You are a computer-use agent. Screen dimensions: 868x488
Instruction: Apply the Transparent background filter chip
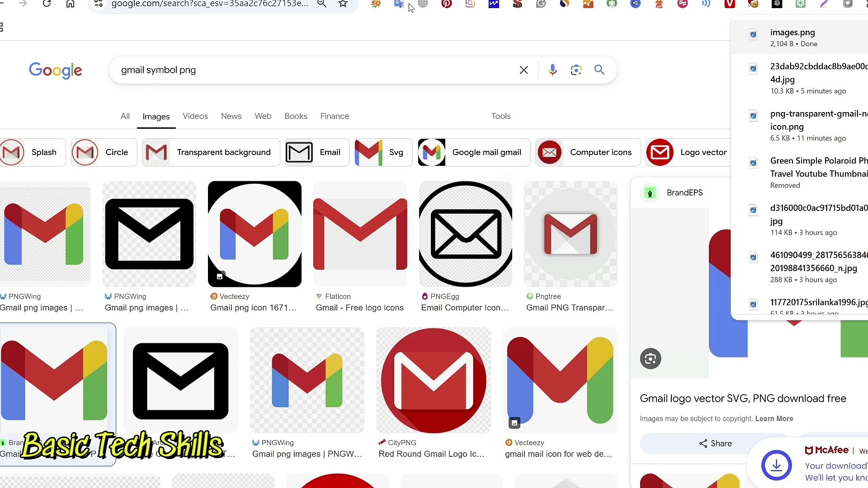210,152
